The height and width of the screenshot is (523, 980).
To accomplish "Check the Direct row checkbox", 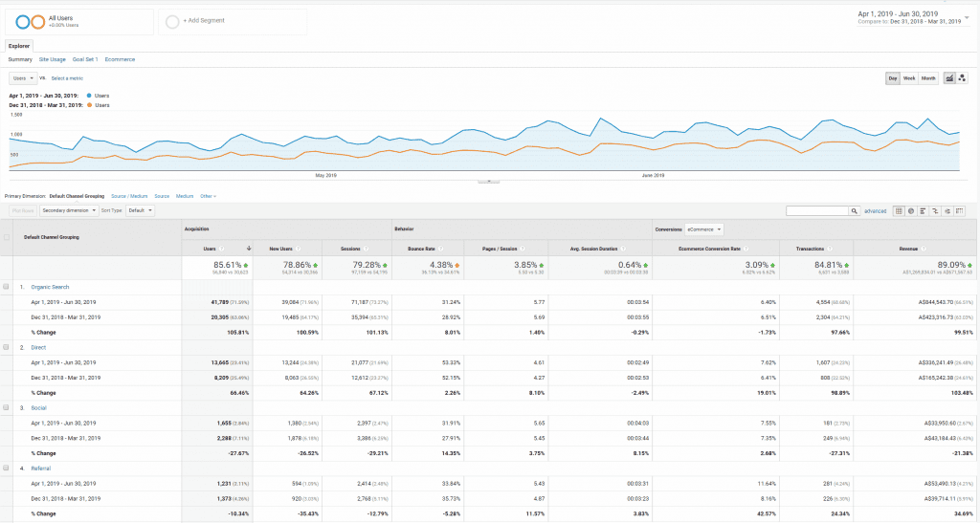I will (x=7, y=347).
